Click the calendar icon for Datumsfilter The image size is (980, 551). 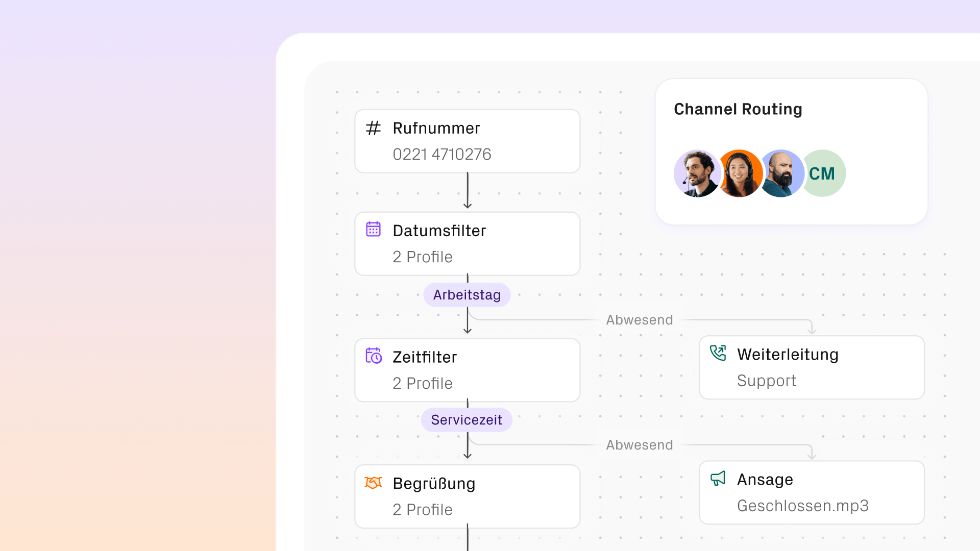pyautogui.click(x=373, y=230)
